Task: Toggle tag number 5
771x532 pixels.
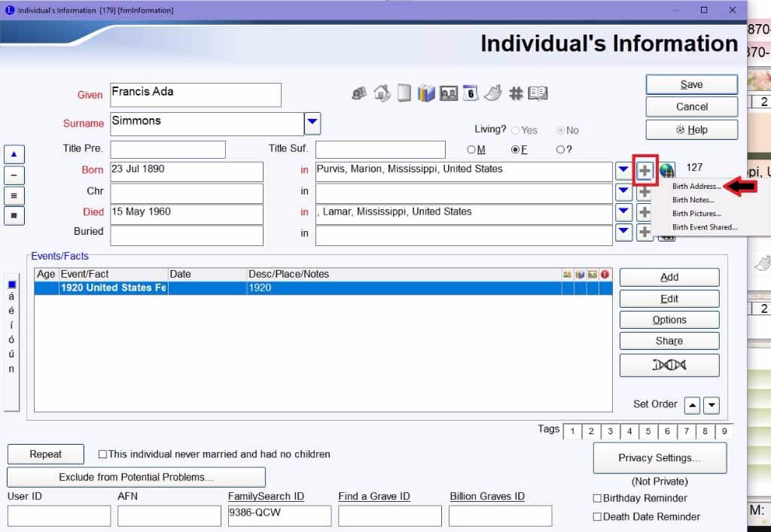Action: [x=648, y=431]
